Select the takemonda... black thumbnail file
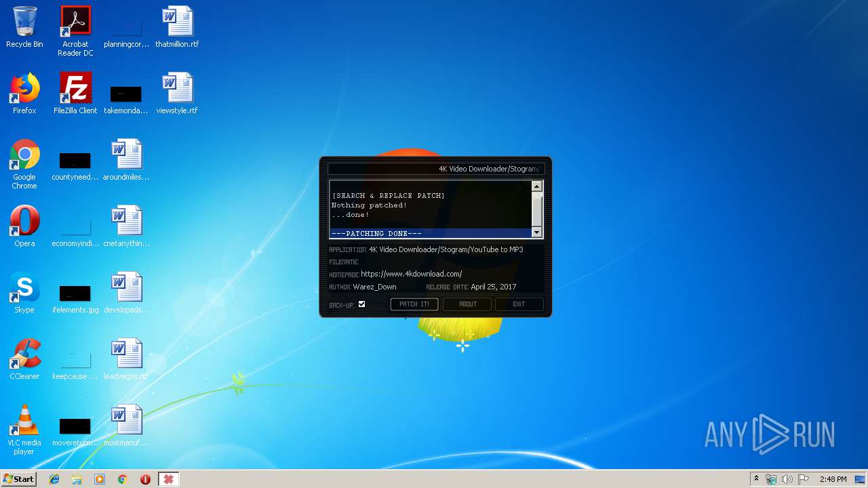Image resolution: width=868 pixels, height=488 pixels. (x=126, y=98)
